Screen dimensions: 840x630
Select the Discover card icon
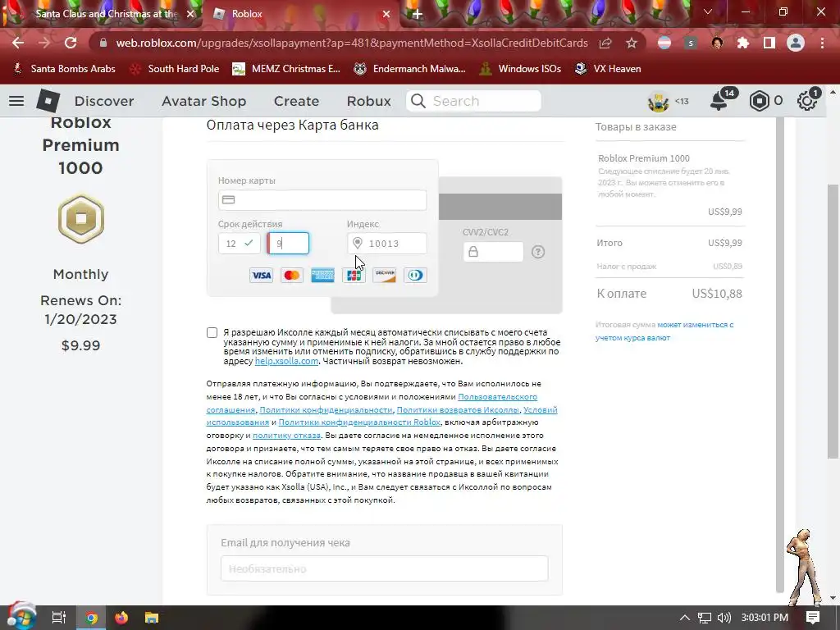(x=385, y=276)
